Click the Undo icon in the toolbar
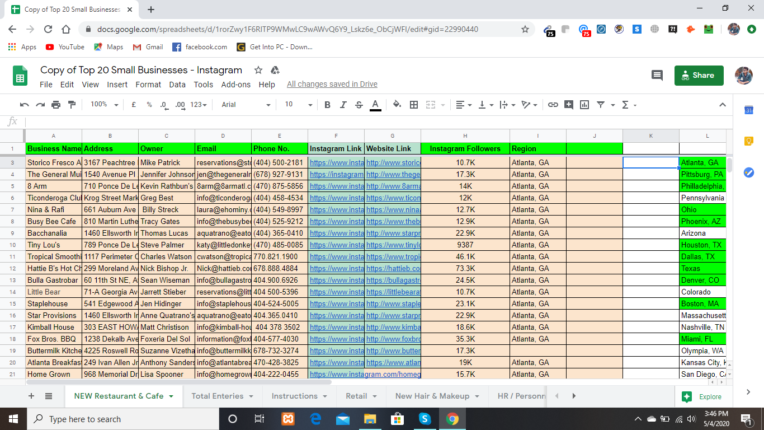The image size is (764, 430). (x=24, y=105)
